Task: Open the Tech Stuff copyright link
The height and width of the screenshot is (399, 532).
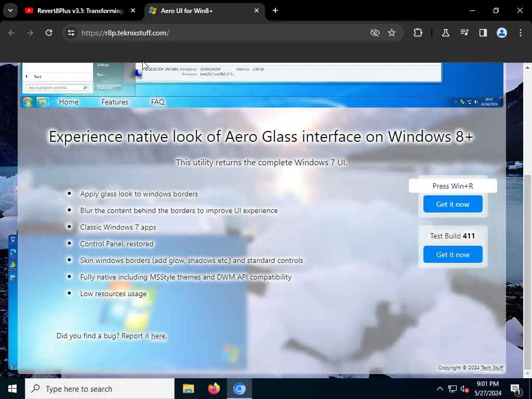Action: (x=492, y=368)
